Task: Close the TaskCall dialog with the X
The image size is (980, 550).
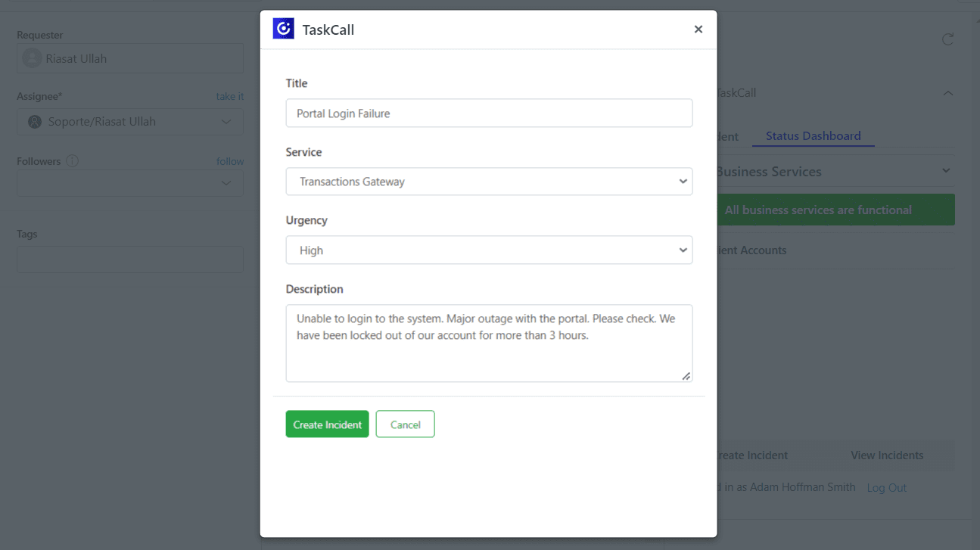Action: point(698,30)
